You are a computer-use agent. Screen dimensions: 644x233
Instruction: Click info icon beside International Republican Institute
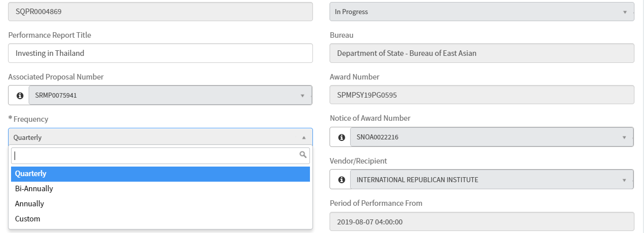pos(342,180)
